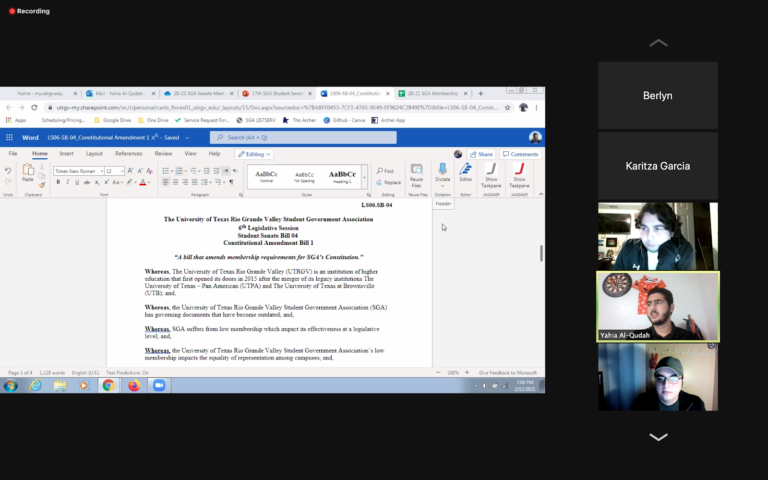Screen dimensions: 768x480
Task: Select the Format Painter brush
Action: pos(42,185)
